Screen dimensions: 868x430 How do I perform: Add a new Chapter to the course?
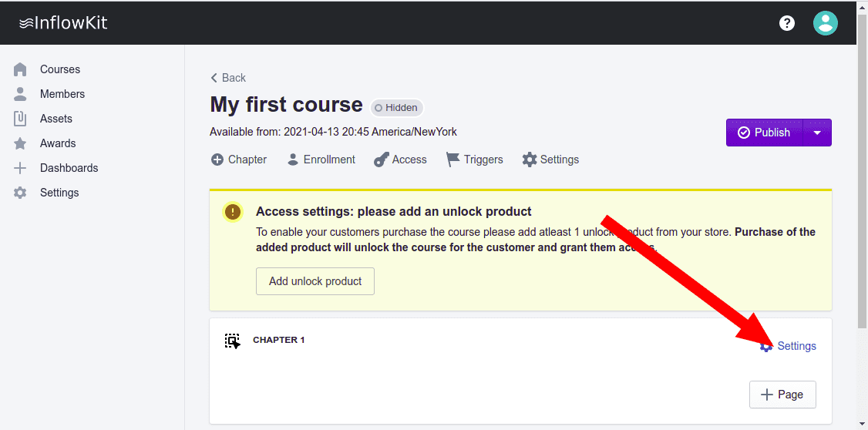239,160
